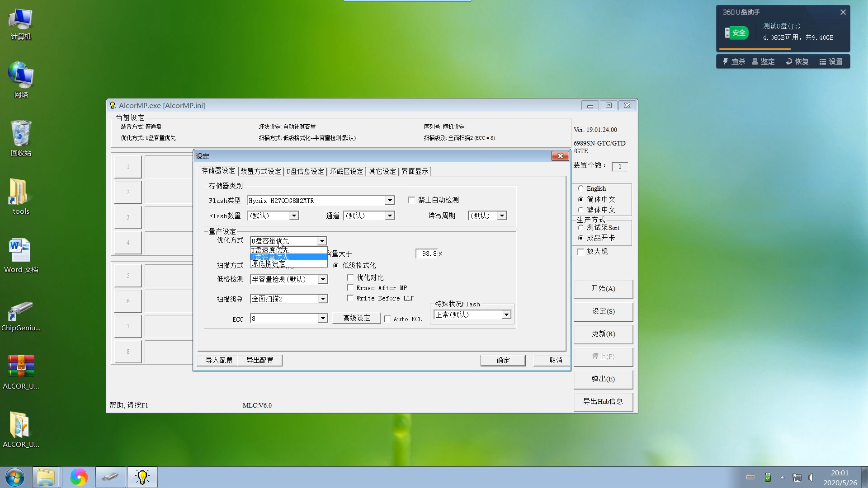The height and width of the screenshot is (488, 868).
Task: Click the 查杀 scan icon in 360U盘助手
Action: pyautogui.click(x=733, y=61)
